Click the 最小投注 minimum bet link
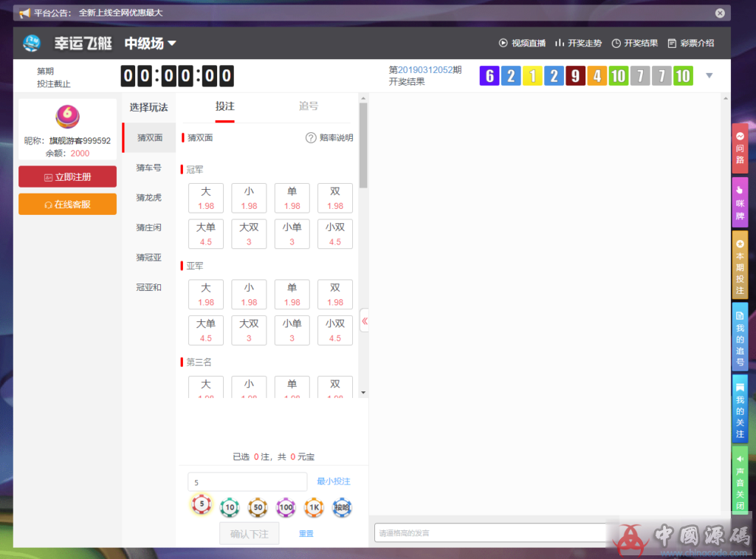Screen dimensions: 756x559 (334, 481)
